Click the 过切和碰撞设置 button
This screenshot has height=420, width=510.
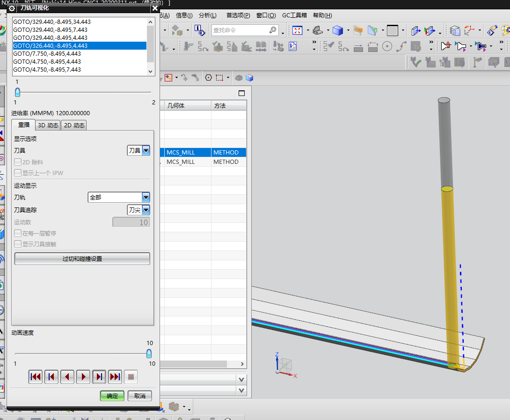tap(82, 258)
